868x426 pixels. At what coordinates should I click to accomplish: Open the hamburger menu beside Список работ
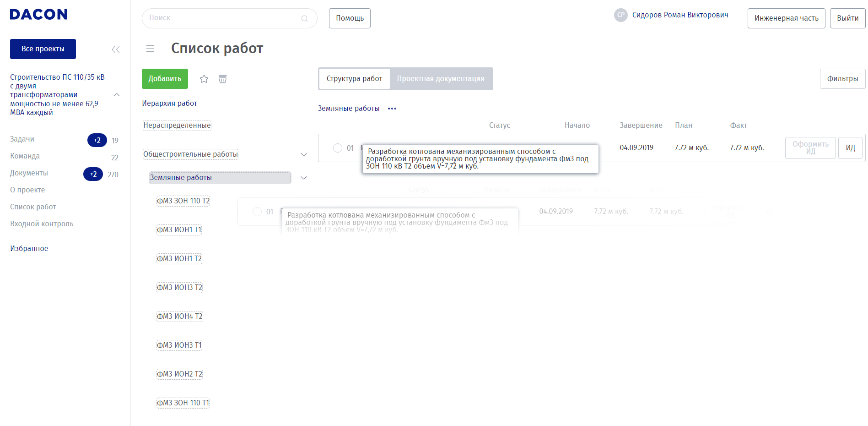coord(150,49)
